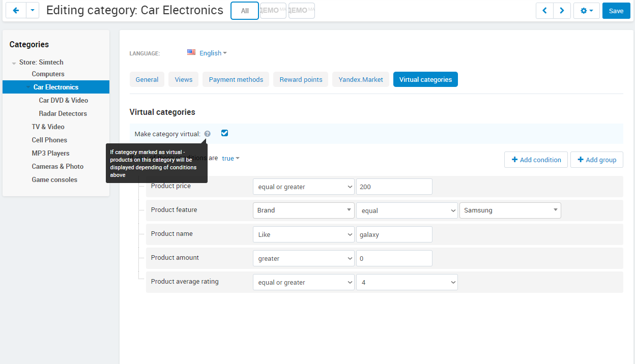Open the Samsung value dropdown
The width and height of the screenshot is (635, 364).
pos(510,210)
